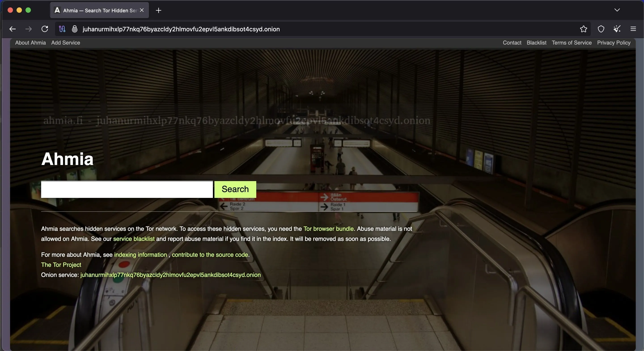The image size is (644, 351).
Task: Click the large Ahmia heading
Action: 67,159
